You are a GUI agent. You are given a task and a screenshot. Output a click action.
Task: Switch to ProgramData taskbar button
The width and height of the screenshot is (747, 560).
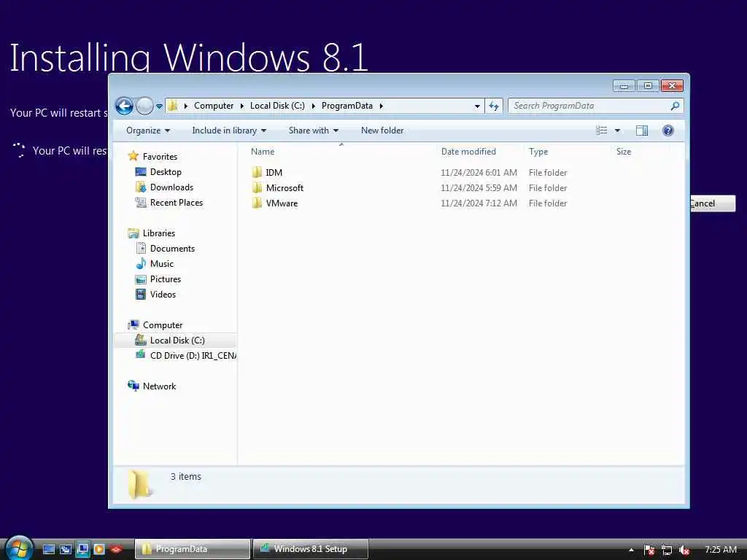[x=193, y=549]
